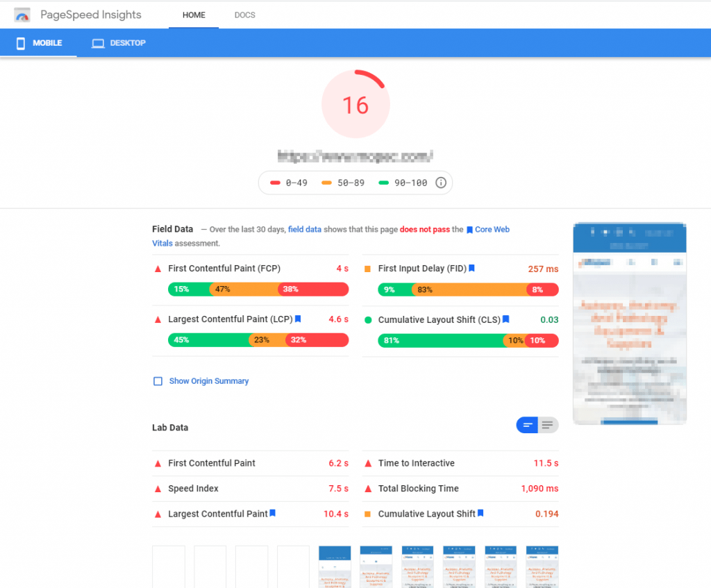Click the first blank filmstrip frame
Image resolution: width=711 pixels, height=588 pixels.
tap(169, 566)
